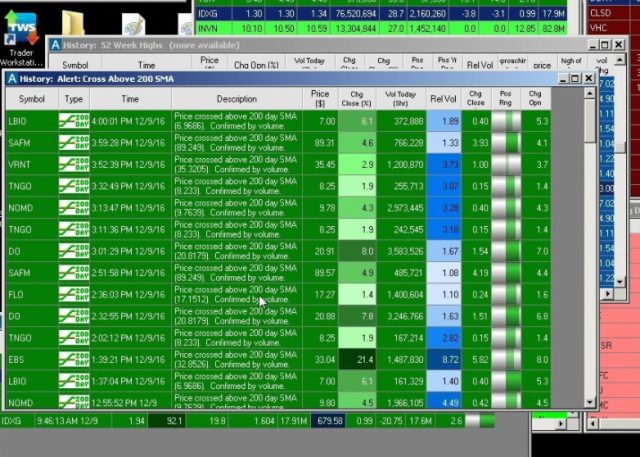
Task: Sort by the Description column header
Action: (237, 99)
